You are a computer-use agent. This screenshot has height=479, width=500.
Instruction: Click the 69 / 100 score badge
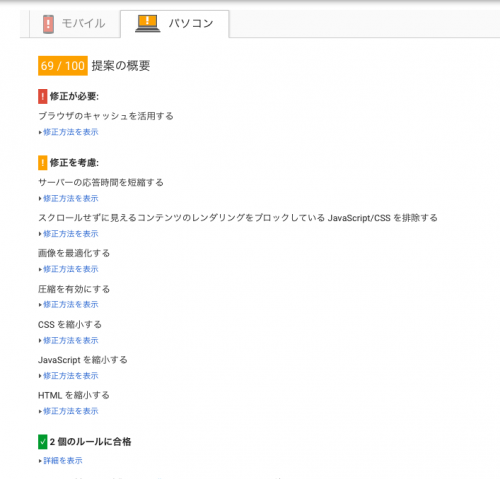coord(63,66)
